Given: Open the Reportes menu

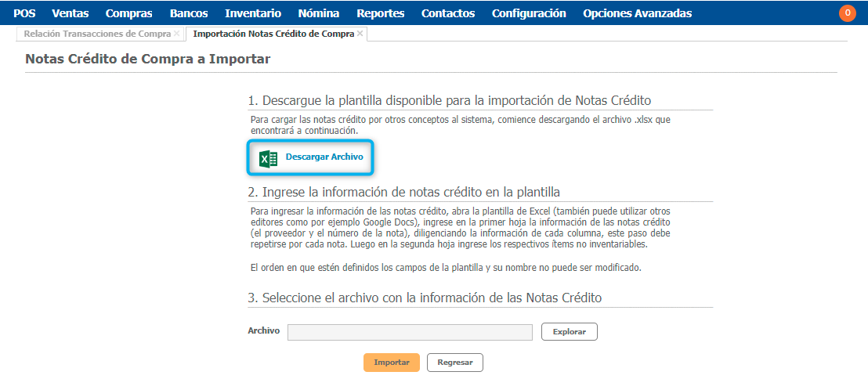Looking at the screenshot, I should tap(380, 13).
